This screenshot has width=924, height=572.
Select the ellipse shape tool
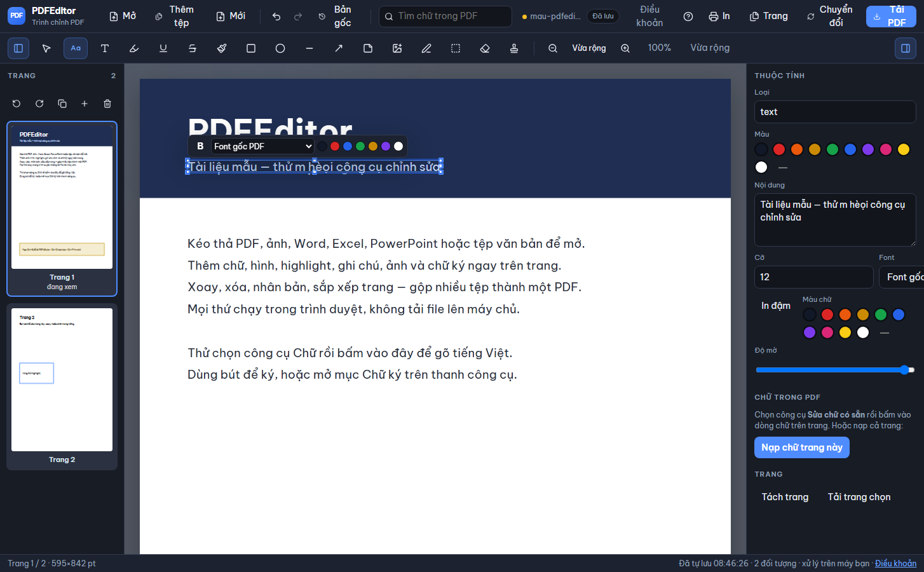coord(280,48)
